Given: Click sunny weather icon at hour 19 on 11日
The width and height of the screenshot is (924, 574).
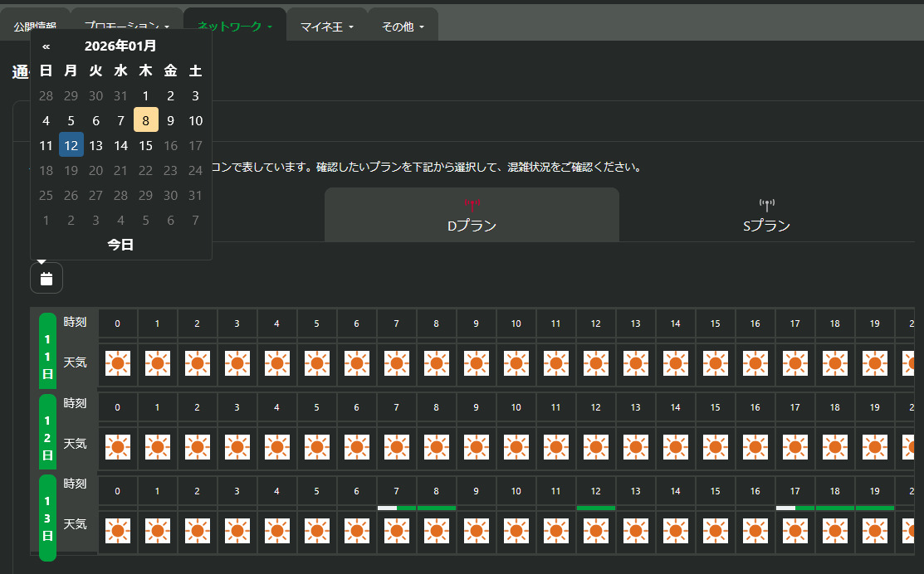Looking at the screenshot, I should [875, 363].
